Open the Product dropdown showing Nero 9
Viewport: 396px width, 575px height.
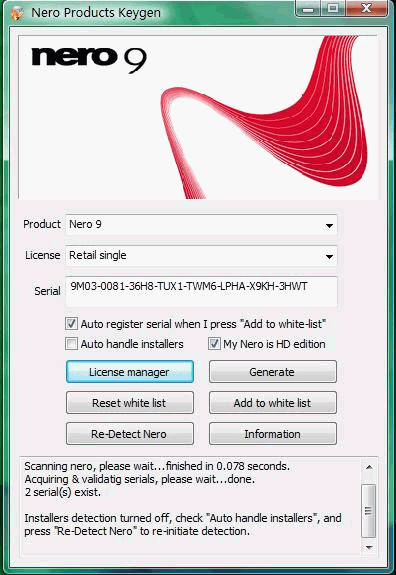pos(201,225)
